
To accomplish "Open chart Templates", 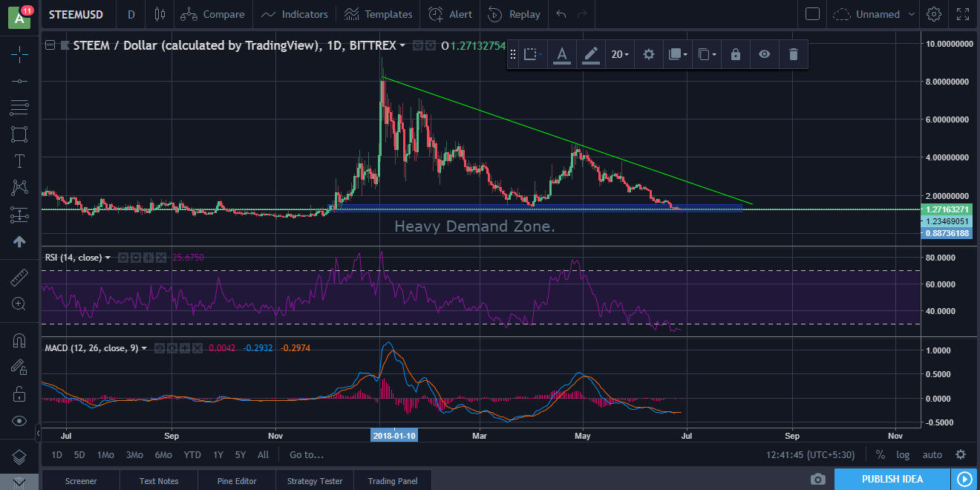I will (379, 14).
